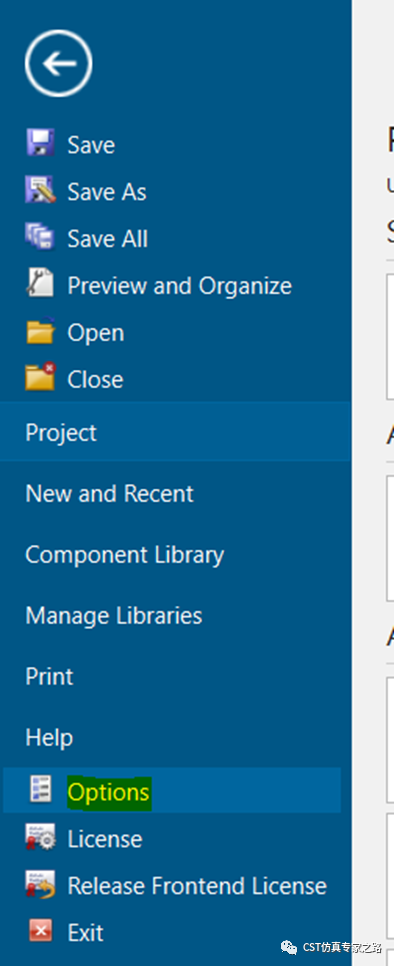Click the Release Frontend License text
Viewport: 394px width, 966px height.
pos(197,885)
